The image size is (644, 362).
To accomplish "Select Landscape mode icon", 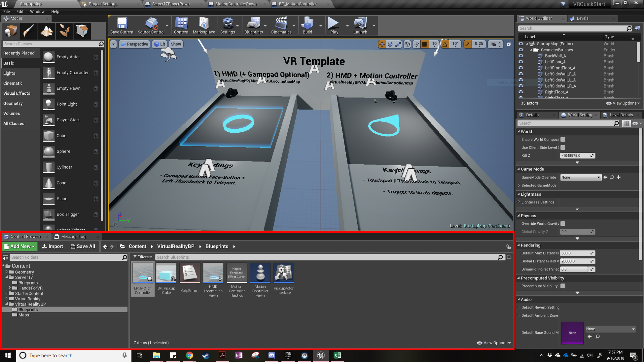I will click(x=47, y=31).
